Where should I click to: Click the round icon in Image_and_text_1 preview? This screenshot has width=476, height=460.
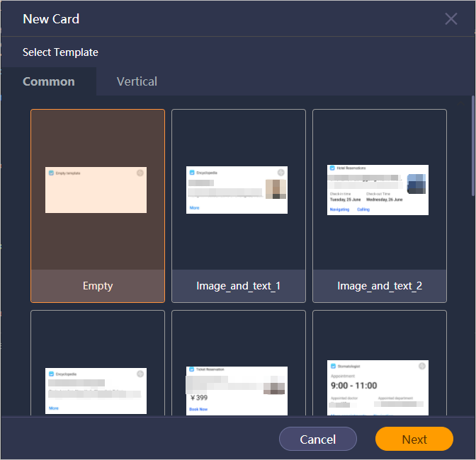coord(280,173)
